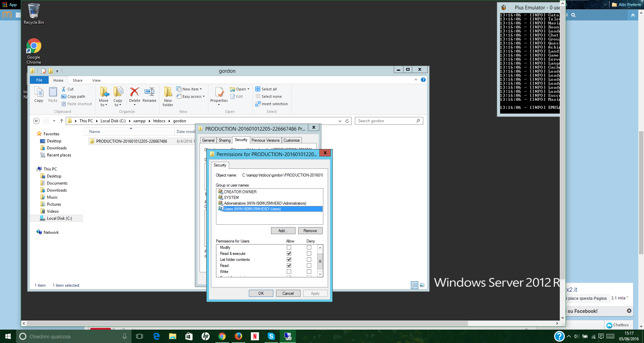Click the Edit item in the Open group
This screenshot has height=343, width=644.
pyautogui.click(x=237, y=96)
